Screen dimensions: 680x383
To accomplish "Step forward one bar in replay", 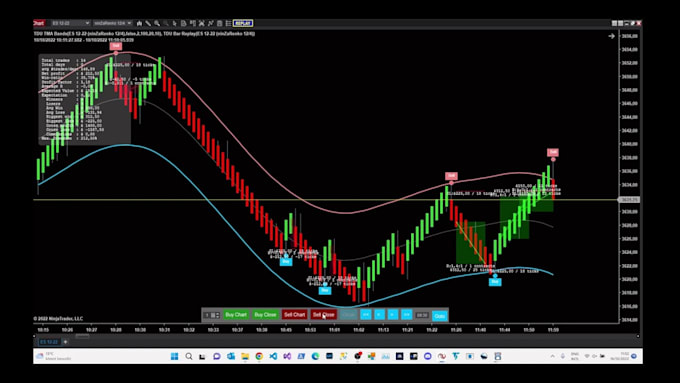I will [x=392, y=314].
